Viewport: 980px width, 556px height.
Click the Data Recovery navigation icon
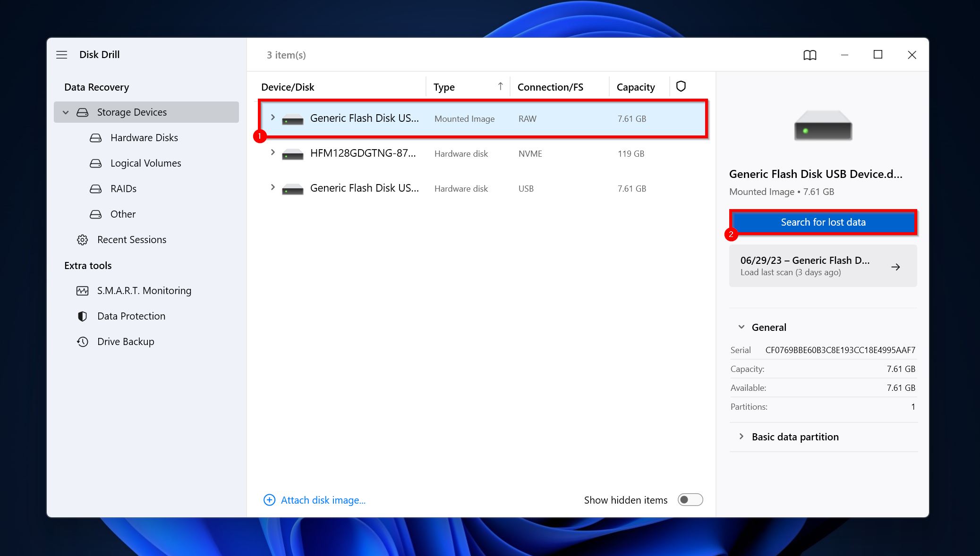[x=96, y=86]
